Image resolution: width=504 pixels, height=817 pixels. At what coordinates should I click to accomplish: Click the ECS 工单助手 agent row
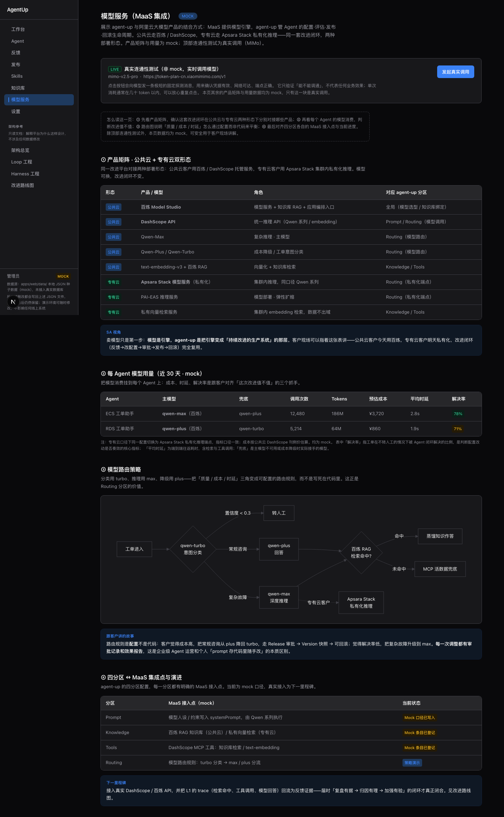pyautogui.click(x=291, y=414)
